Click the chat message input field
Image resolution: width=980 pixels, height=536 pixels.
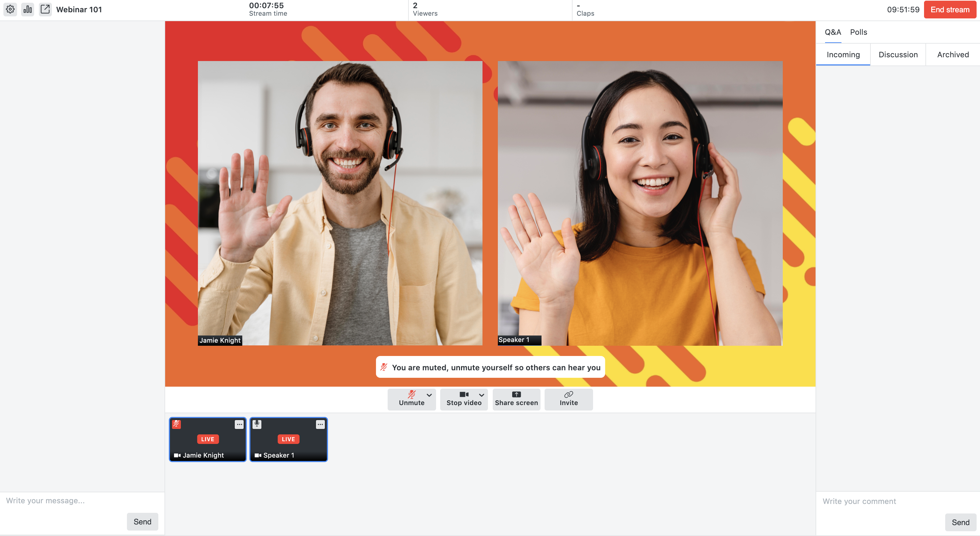coord(82,501)
